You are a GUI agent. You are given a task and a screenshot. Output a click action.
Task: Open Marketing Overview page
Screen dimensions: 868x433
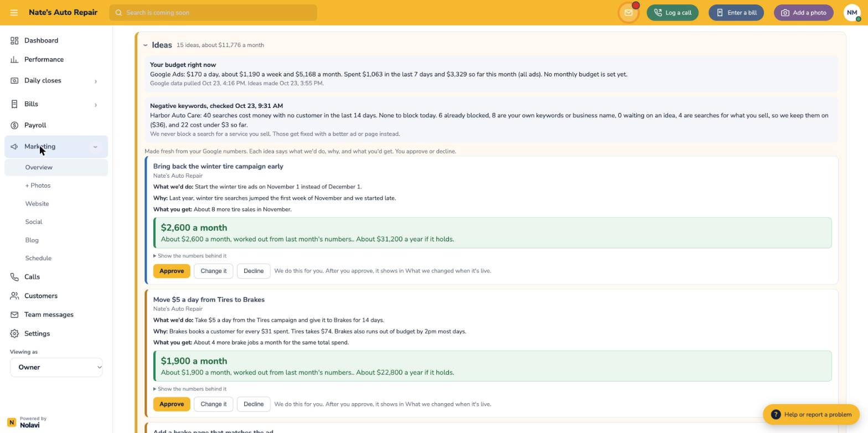tap(56, 167)
